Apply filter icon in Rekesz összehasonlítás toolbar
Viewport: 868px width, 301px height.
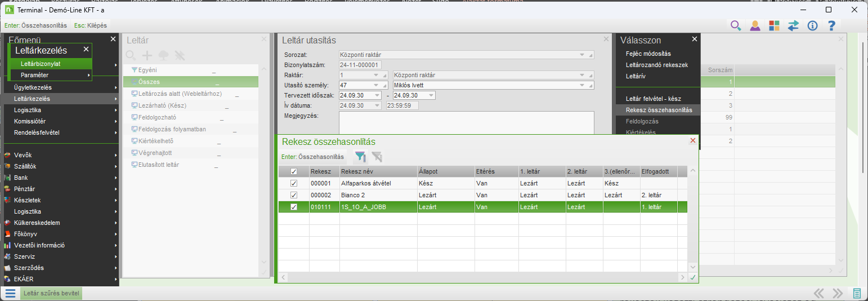(360, 157)
